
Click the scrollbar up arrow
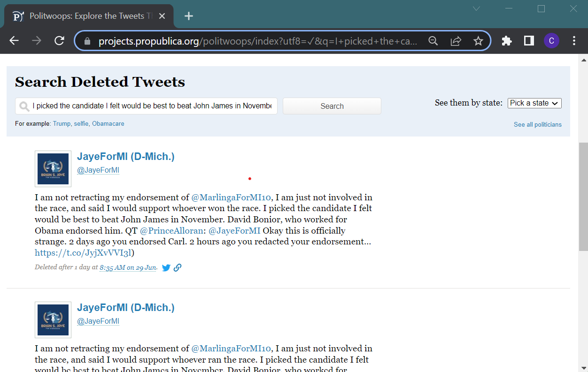pyautogui.click(x=583, y=60)
